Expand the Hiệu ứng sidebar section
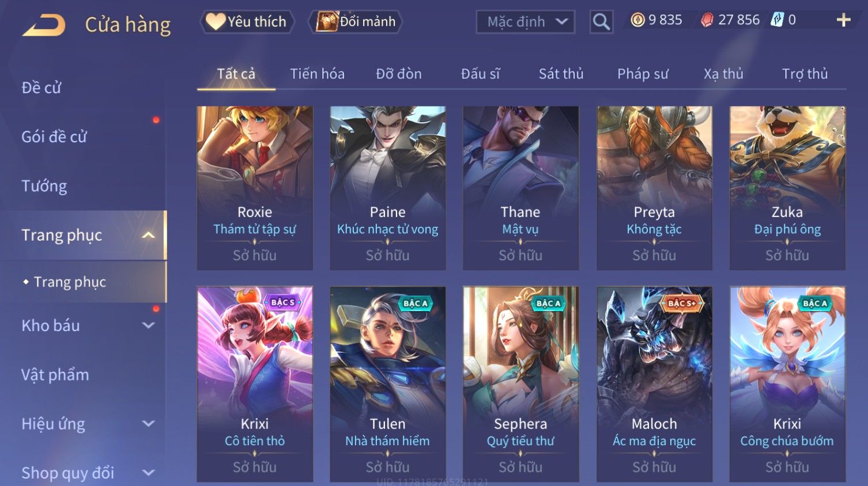The width and height of the screenshot is (868, 486). [x=83, y=424]
